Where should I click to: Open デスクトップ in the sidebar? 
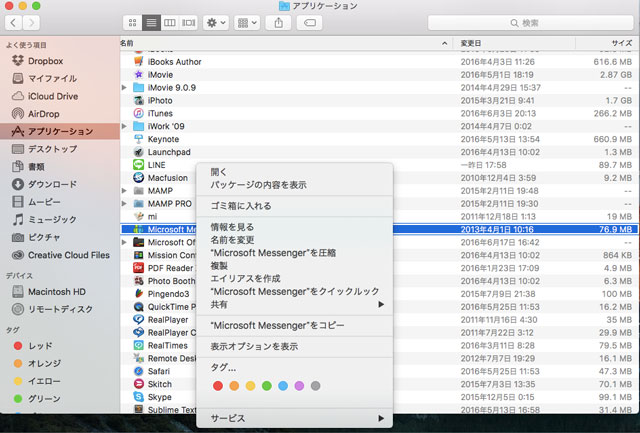click(60, 149)
